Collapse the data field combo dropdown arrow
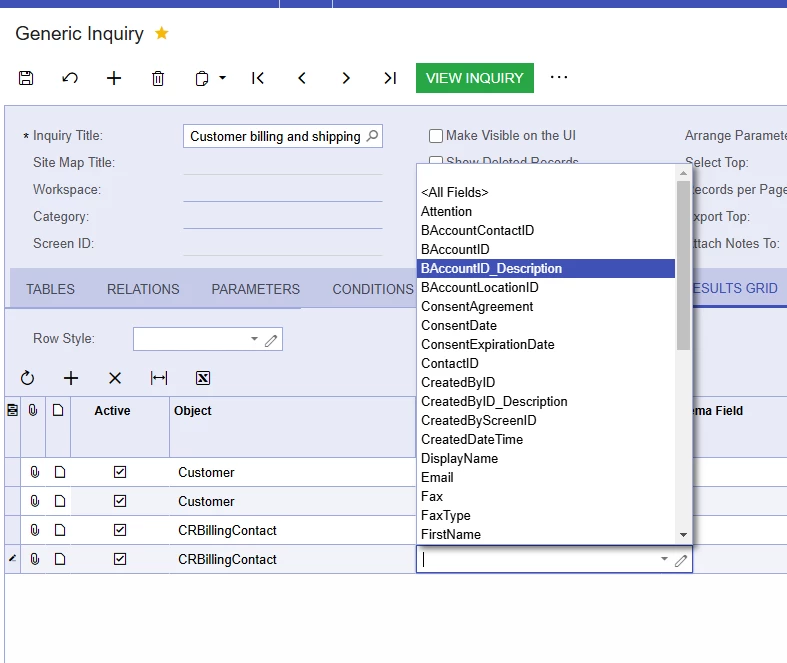 [664, 559]
